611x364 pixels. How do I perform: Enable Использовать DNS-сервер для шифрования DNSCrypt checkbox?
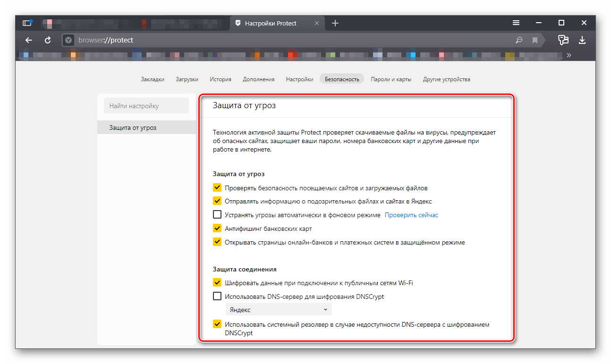[x=217, y=296]
